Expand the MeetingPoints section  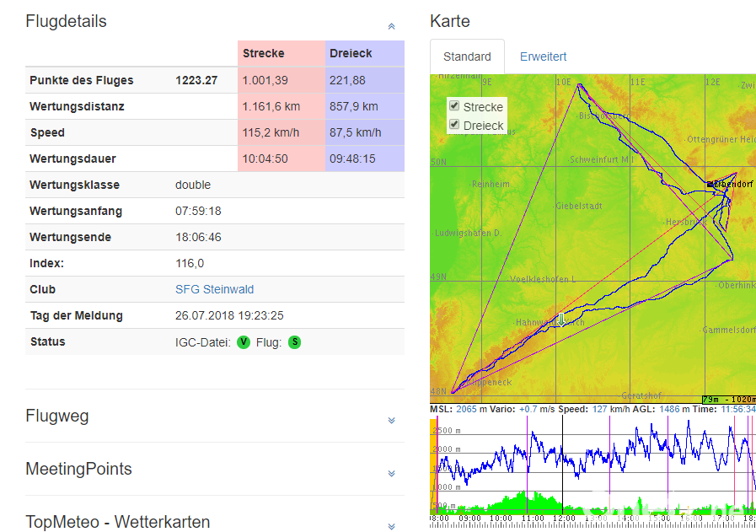point(391,473)
